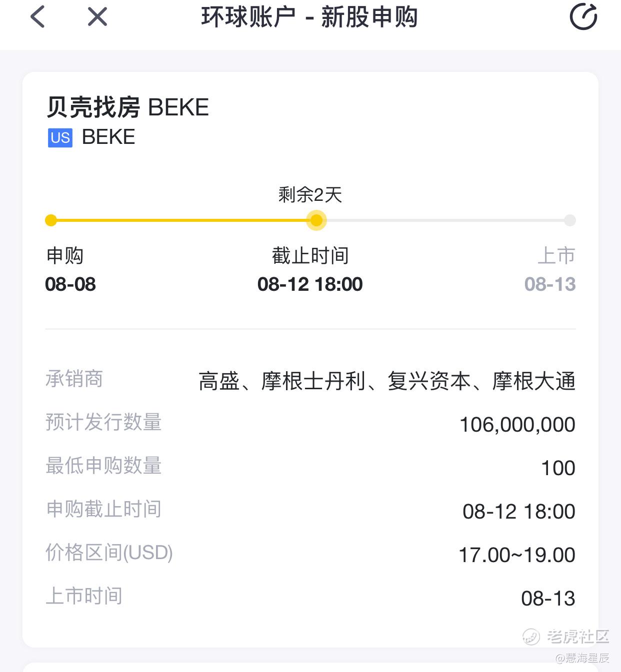Tap the 最低申购数量 row
Screen dimensions: 621x672
coord(310,467)
